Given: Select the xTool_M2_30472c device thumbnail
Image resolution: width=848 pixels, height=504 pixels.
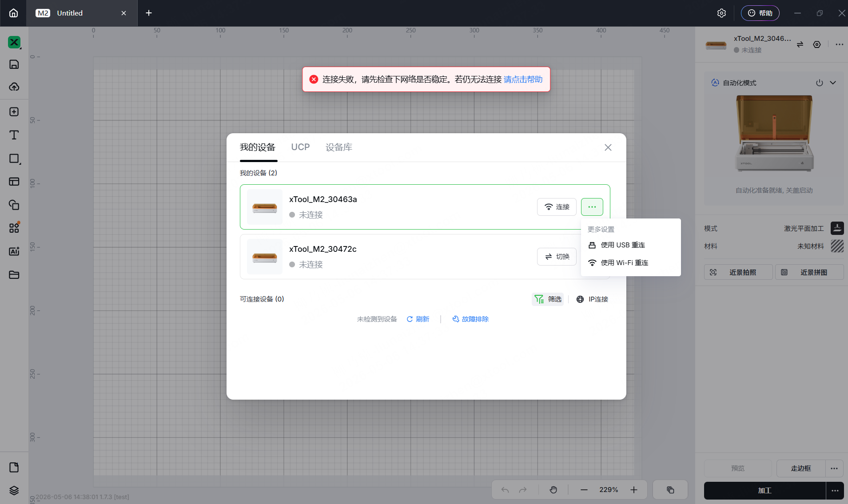Looking at the screenshot, I should [265, 257].
